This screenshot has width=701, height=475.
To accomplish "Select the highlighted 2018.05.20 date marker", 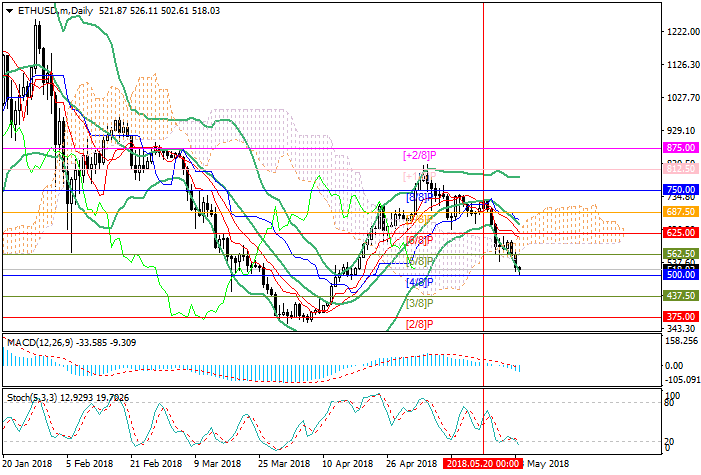I will click(484, 464).
